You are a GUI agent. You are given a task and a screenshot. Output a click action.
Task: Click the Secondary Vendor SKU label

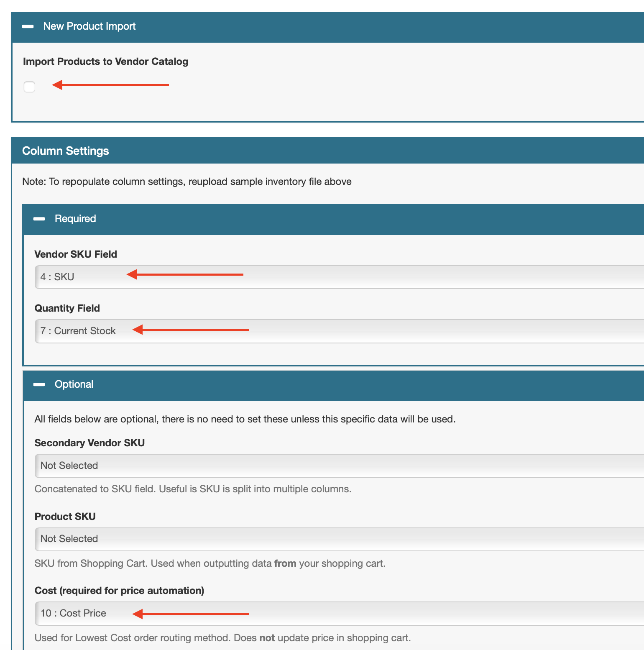[x=89, y=443]
